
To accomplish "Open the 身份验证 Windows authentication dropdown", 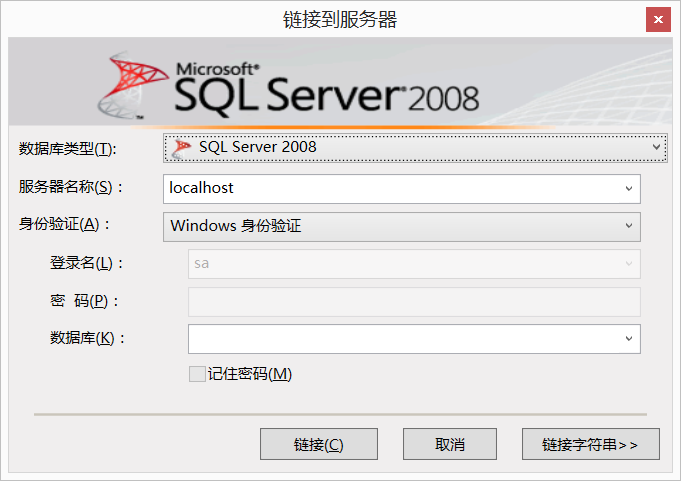I will coord(402,226).
